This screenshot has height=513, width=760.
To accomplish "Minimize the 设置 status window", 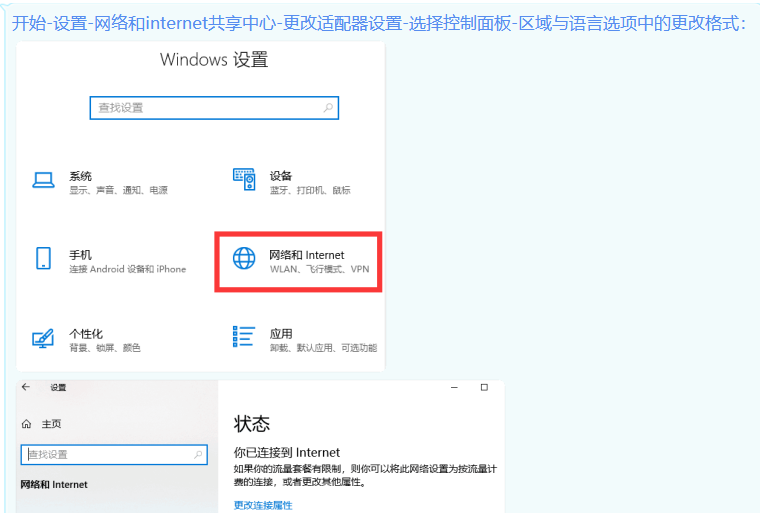I will click(x=454, y=387).
